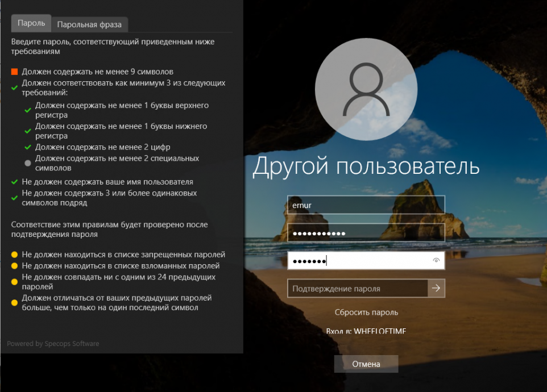Click the Сбросить пароль link
This screenshot has height=392, width=547.
point(366,312)
